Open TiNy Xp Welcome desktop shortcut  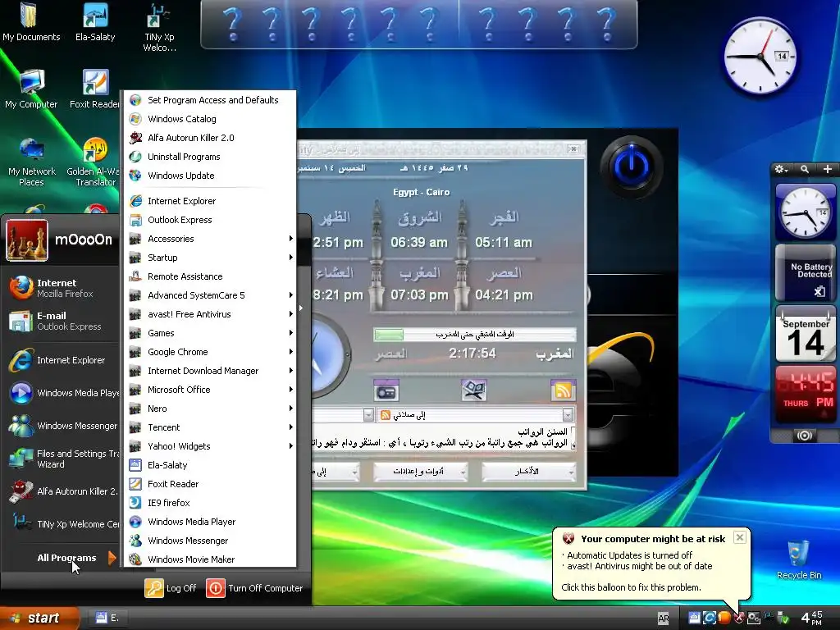pyautogui.click(x=159, y=28)
